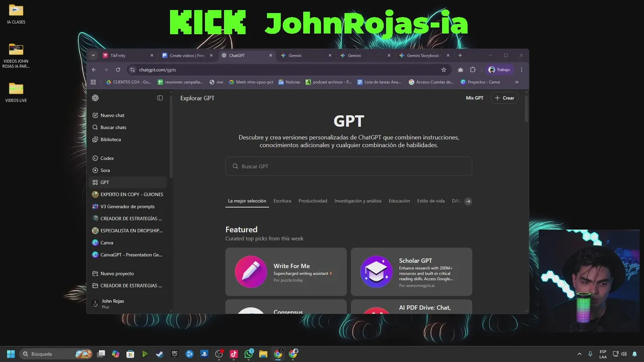Image resolution: width=644 pixels, height=362 pixels.
Task: Open ESPECIALISTA EN DROPSHIP GPT
Action: pyautogui.click(x=128, y=231)
